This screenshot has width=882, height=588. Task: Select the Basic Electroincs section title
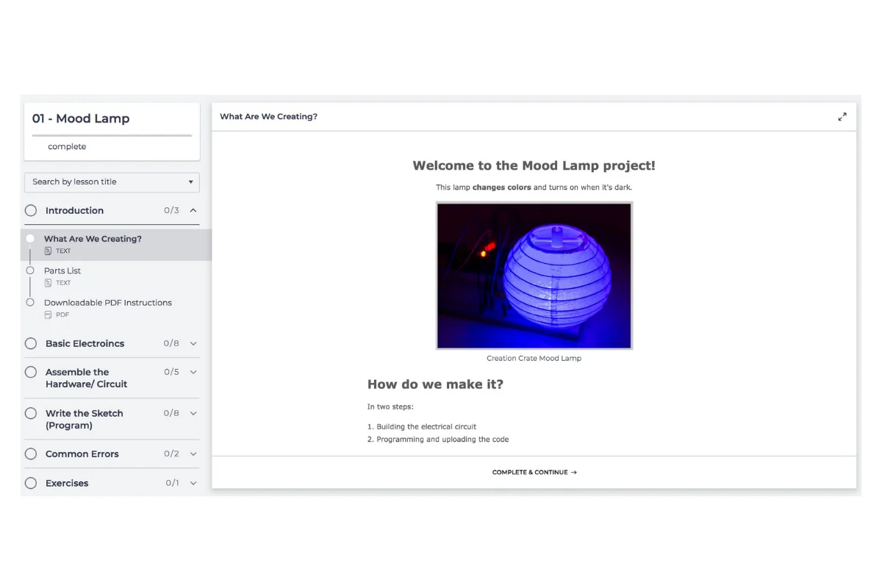85,343
